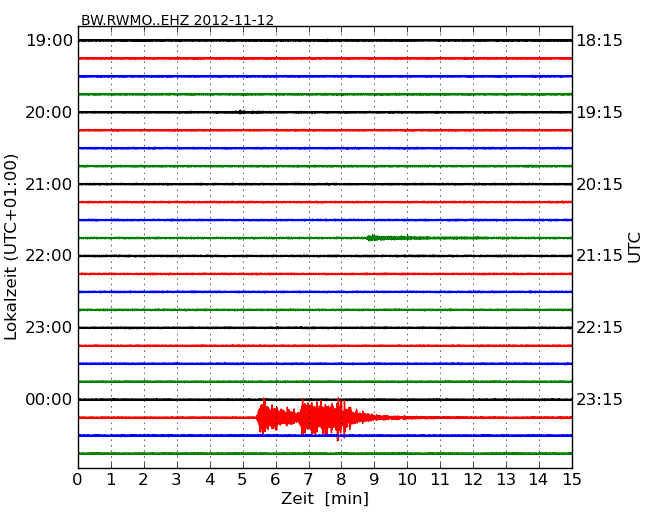
Task: Click the 20:00 local time label
Action: (49, 112)
